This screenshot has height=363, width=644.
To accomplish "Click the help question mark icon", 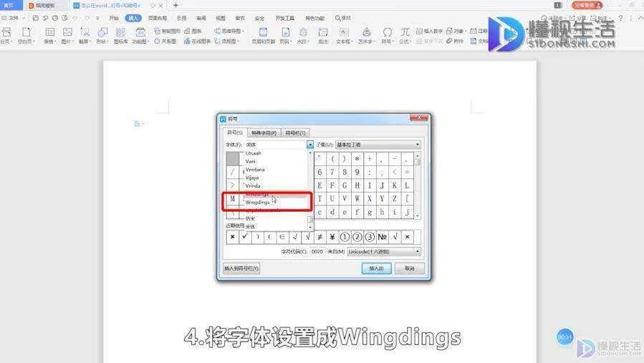I will (x=620, y=18).
